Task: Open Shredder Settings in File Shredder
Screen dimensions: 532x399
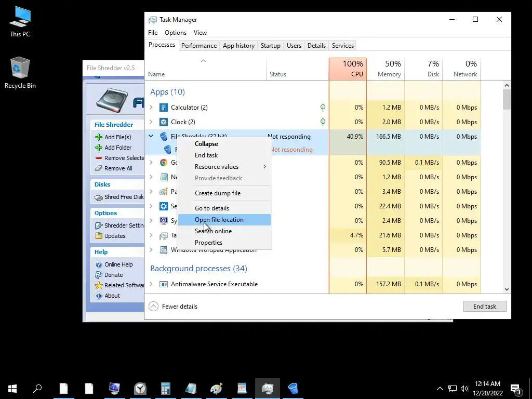Action: tap(119, 225)
